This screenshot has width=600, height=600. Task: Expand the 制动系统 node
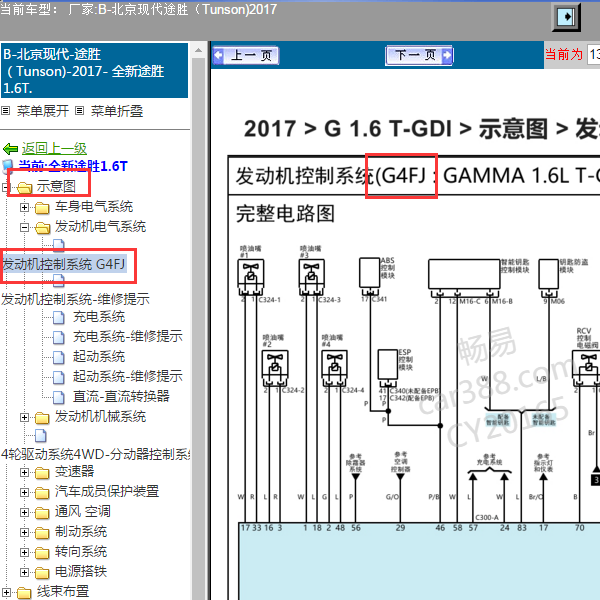(x=24, y=533)
